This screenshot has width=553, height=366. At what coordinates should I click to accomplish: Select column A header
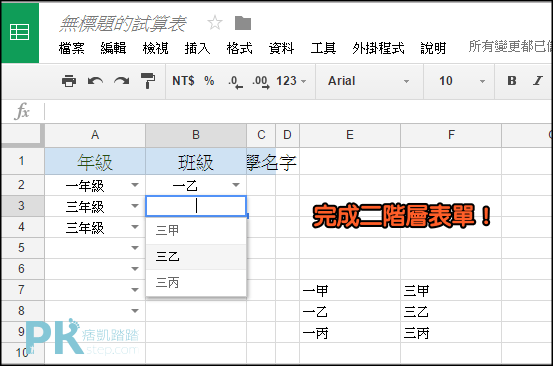point(95,135)
